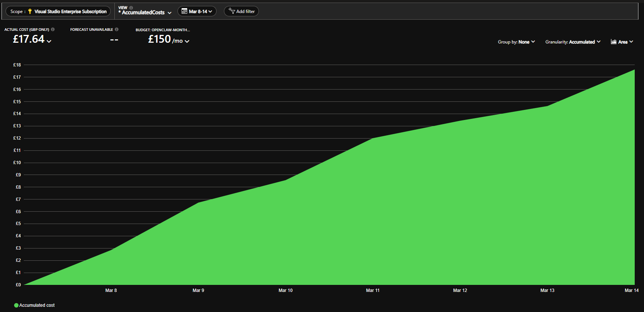Image resolution: width=644 pixels, height=312 pixels.
Task: Click the £18 y-axis label
Action: click(17, 65)
